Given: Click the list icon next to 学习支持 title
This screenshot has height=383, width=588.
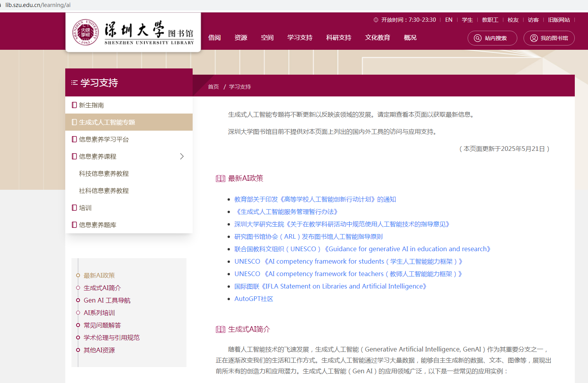Looking at the screenshot, I should click(75, 83).
